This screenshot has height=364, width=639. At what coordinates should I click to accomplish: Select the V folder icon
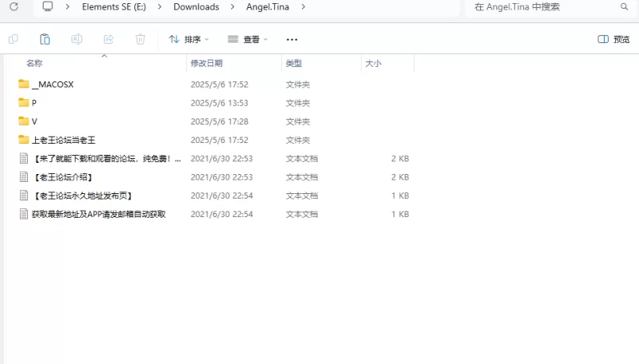(x=24, y=121)
